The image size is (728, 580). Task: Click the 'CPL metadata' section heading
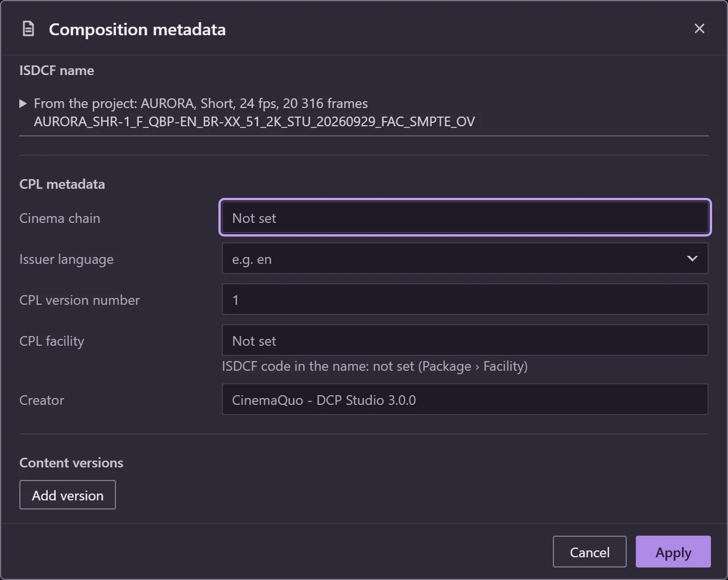point(62,184)
